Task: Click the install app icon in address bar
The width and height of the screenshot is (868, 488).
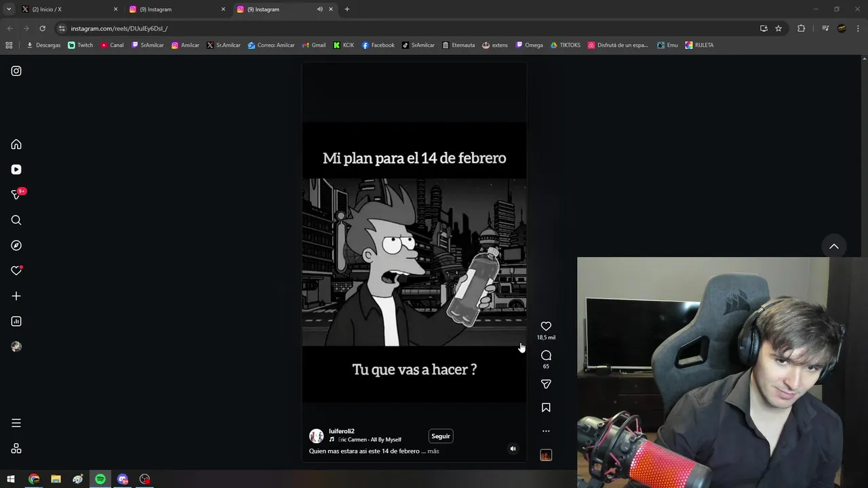Action: 764,28
